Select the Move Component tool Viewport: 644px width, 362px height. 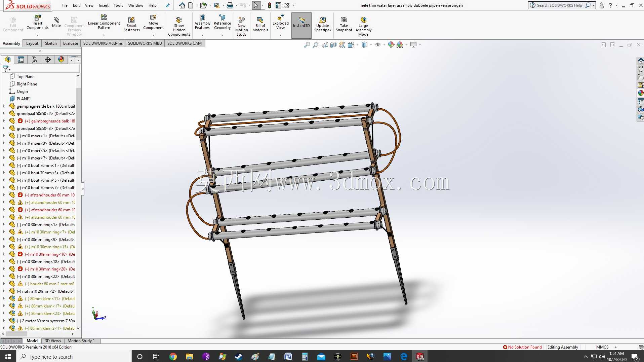pyautogui.click(x=153, y=22)
